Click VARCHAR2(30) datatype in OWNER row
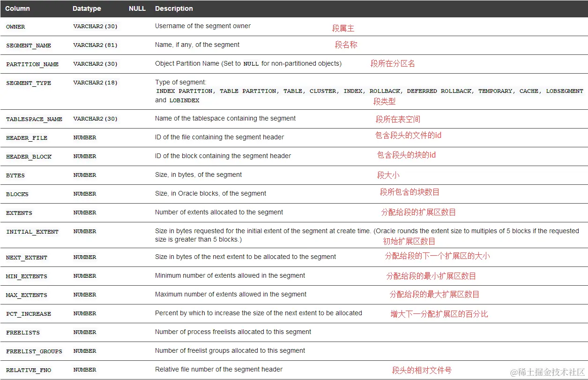The image size is (588, 380). click(96, 26)
